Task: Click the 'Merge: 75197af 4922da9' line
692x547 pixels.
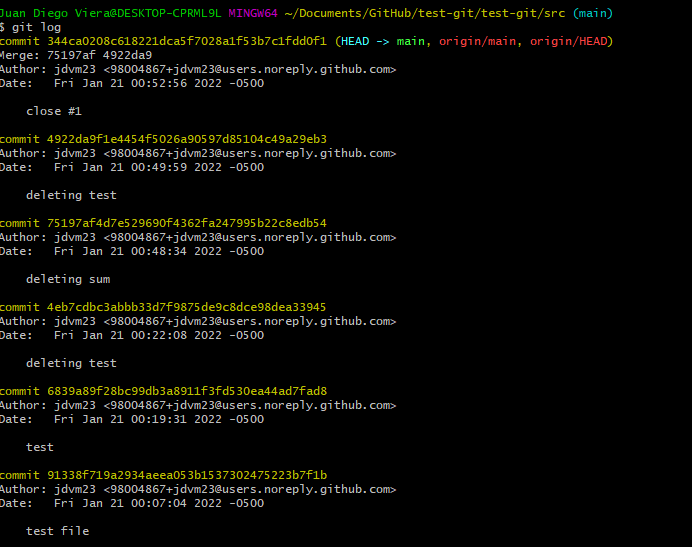Action: click(75, 55)
